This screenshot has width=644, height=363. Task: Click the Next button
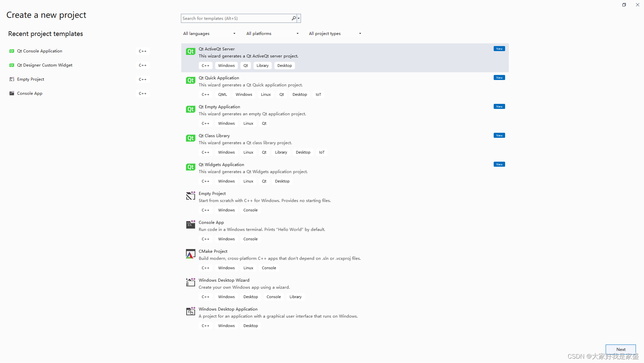(x=620, y=350)
